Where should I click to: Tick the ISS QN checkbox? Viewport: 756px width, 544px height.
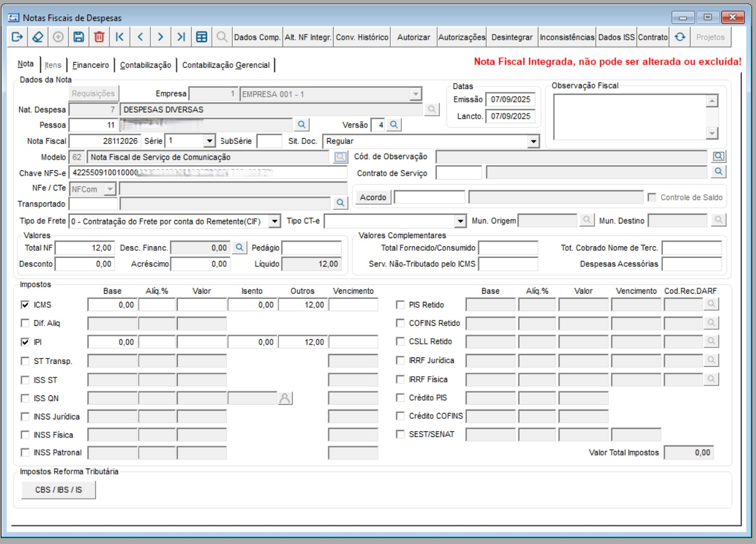[x=25, y=398]
